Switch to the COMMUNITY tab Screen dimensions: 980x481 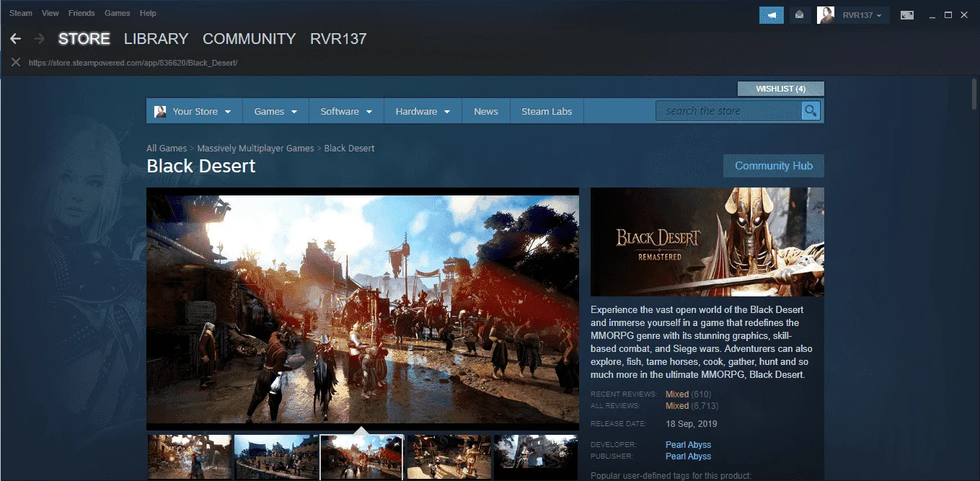[x=250, y=39]
